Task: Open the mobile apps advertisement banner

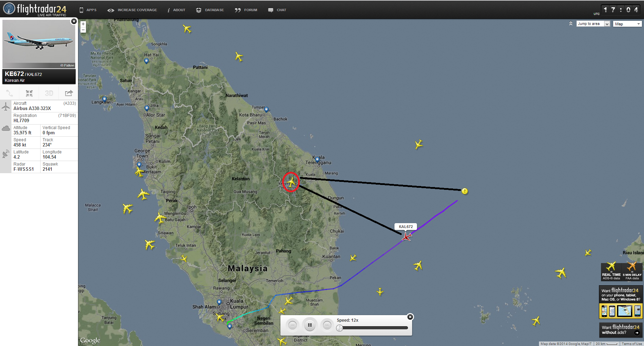Action: click(x=621, y=302)
